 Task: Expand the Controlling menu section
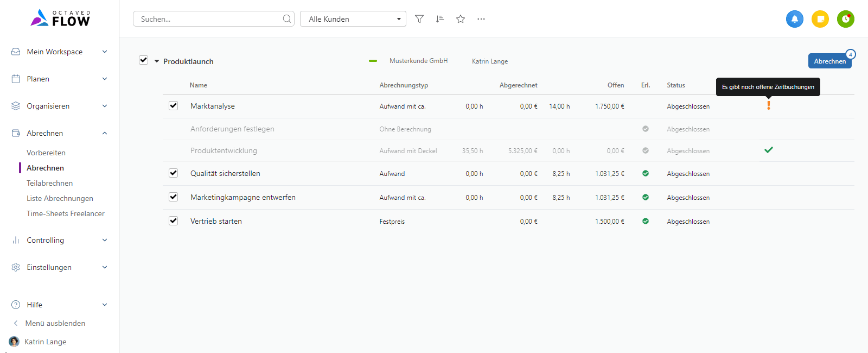60,240
